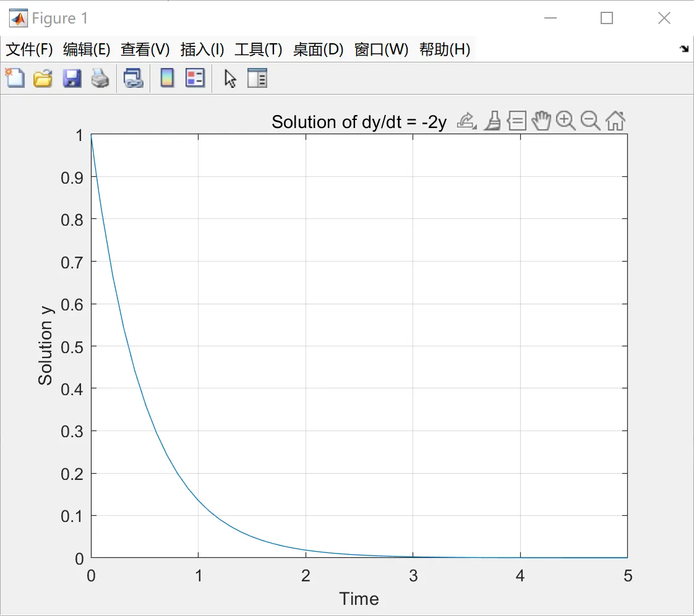Viewport: 694px width, 616px height.
Task: Insert a legend from the toolbar
Action: click(x=195, y=79)
